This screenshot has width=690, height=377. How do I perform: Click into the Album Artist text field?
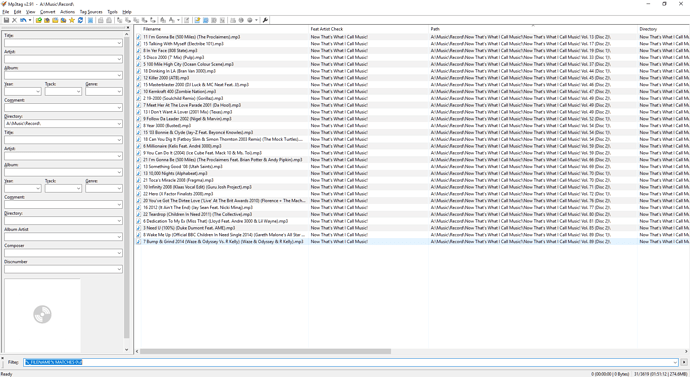click(x=60, y=237)
